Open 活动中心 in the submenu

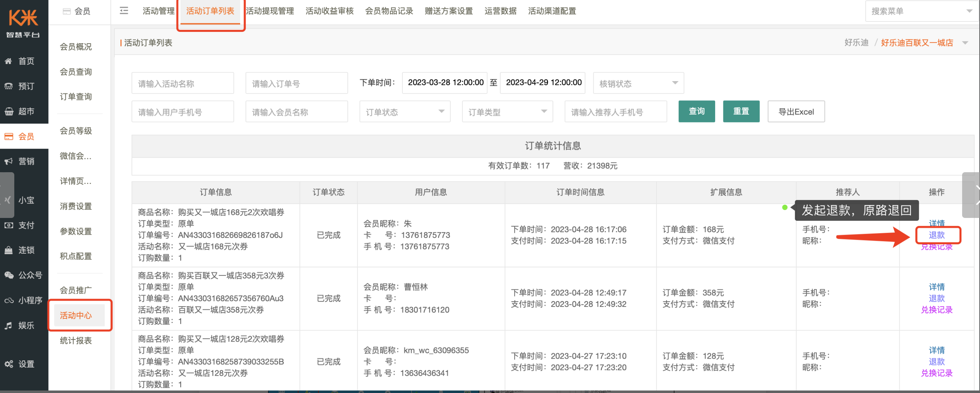click(76, 315)
